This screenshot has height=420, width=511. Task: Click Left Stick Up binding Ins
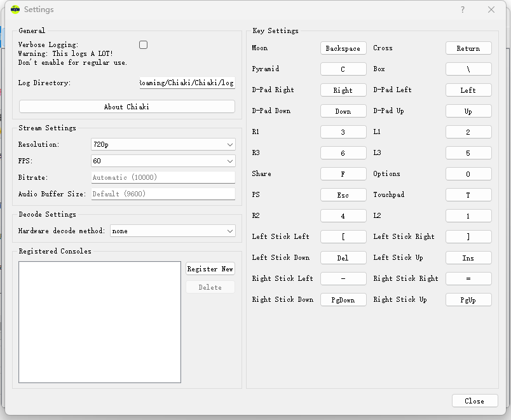click(x=468, y=258)
